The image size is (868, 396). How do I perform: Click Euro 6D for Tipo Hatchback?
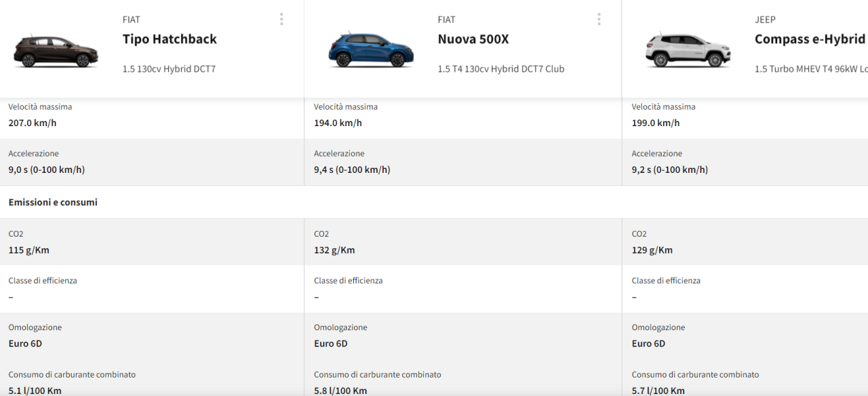pyautogui.click(x=25, y=344)
